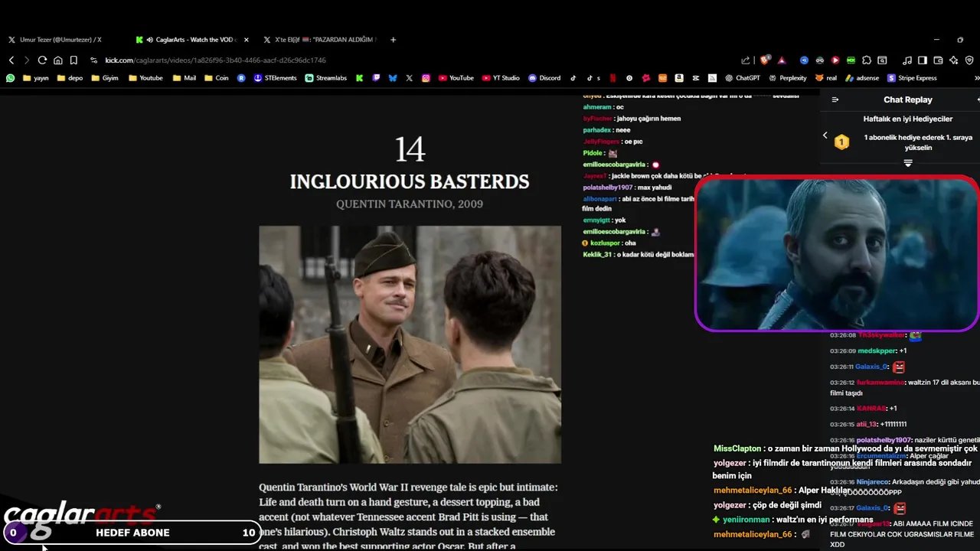The image size is (980, 551).
Task: Go back with the browser back arrow
Action: [11, 60]
